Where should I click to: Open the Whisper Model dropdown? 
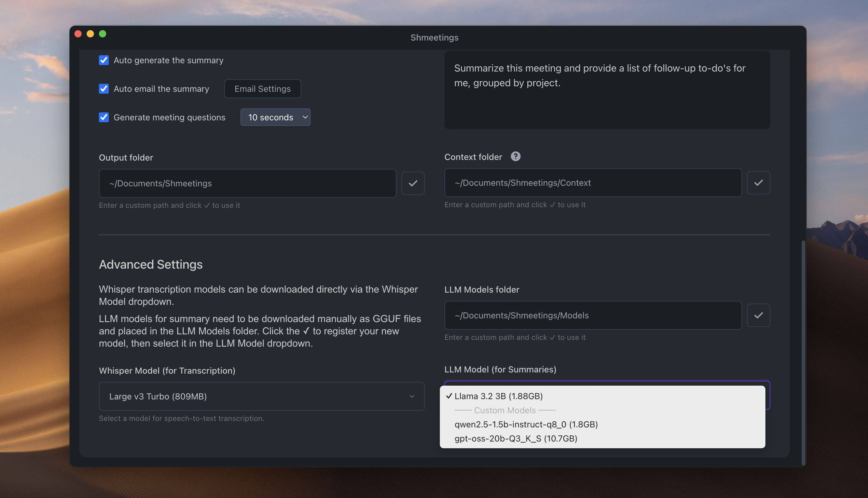[261, 396]
